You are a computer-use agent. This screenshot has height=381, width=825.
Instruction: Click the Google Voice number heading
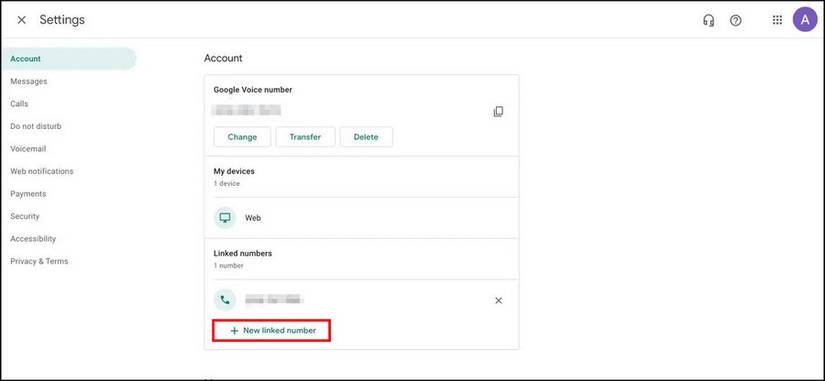[x=253, y=90]
